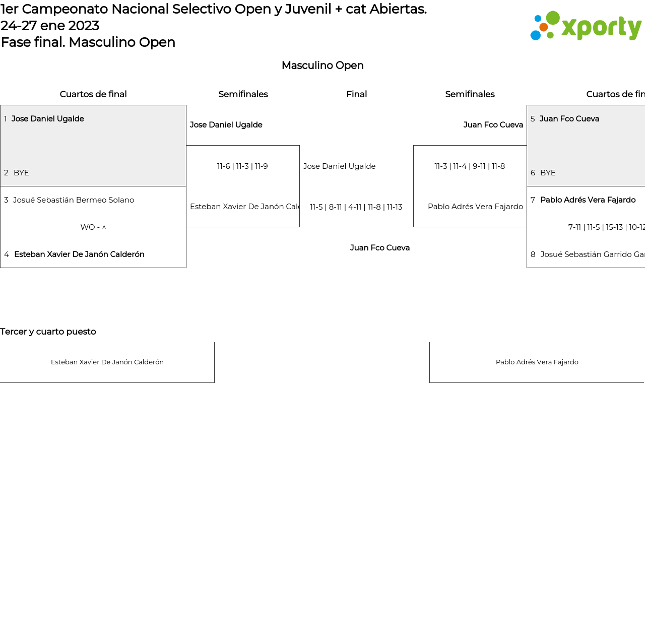Click the WO walkover result
Viewport: 645px width, 644px height.
click(93, 227)
